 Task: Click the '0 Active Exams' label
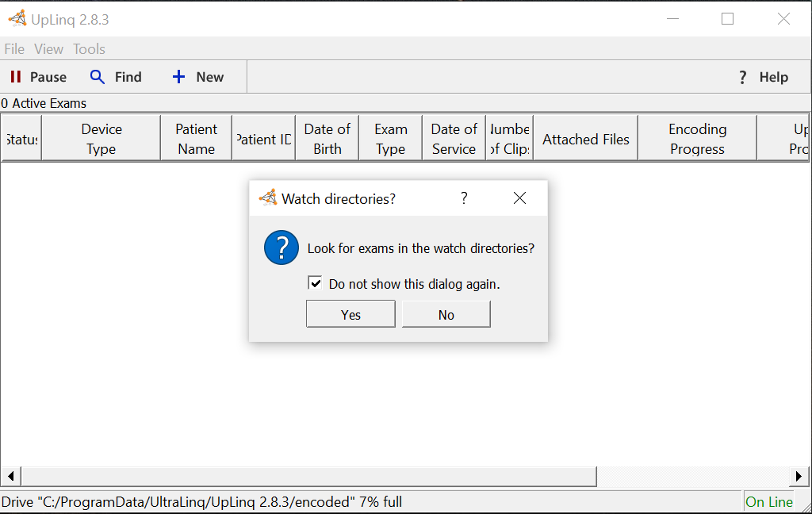(44, 103)
